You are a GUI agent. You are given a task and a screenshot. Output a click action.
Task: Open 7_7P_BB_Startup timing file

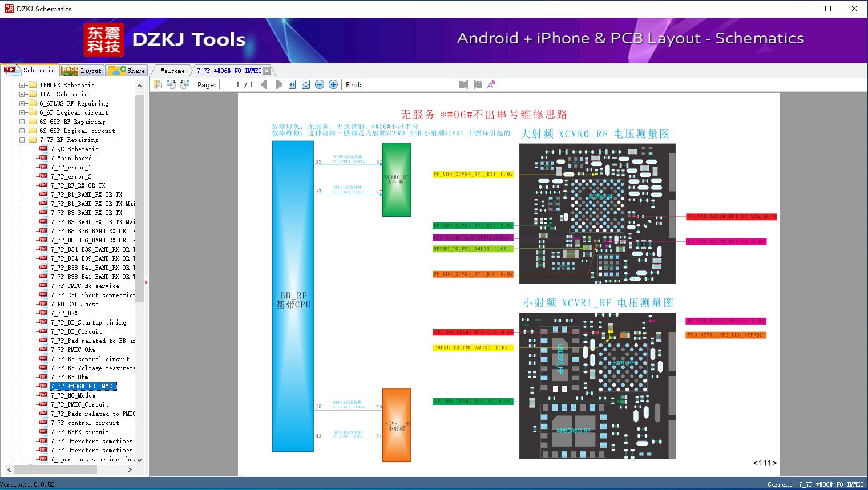point(88,322)
